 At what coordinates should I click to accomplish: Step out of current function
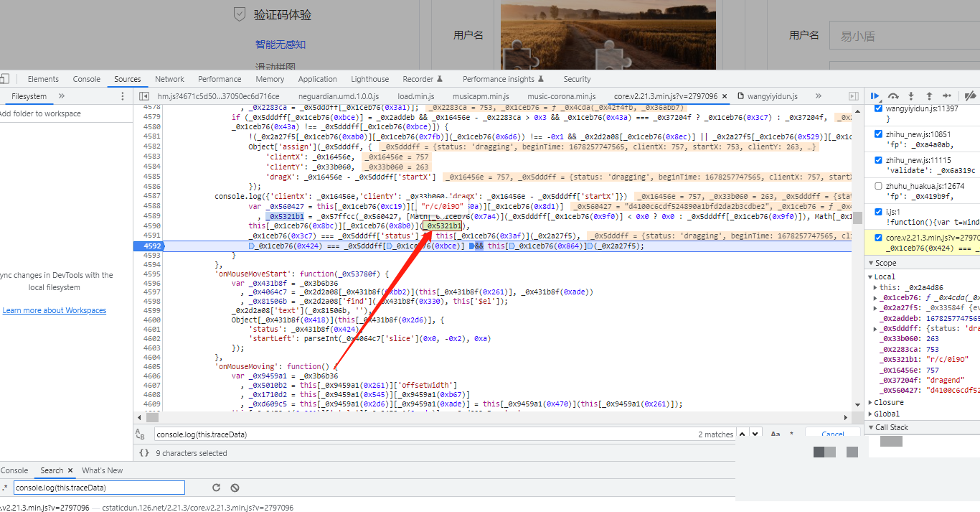[929, 96]
